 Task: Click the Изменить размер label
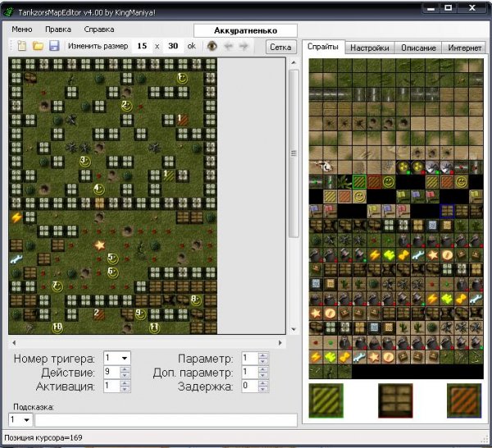tap(98, 46)
